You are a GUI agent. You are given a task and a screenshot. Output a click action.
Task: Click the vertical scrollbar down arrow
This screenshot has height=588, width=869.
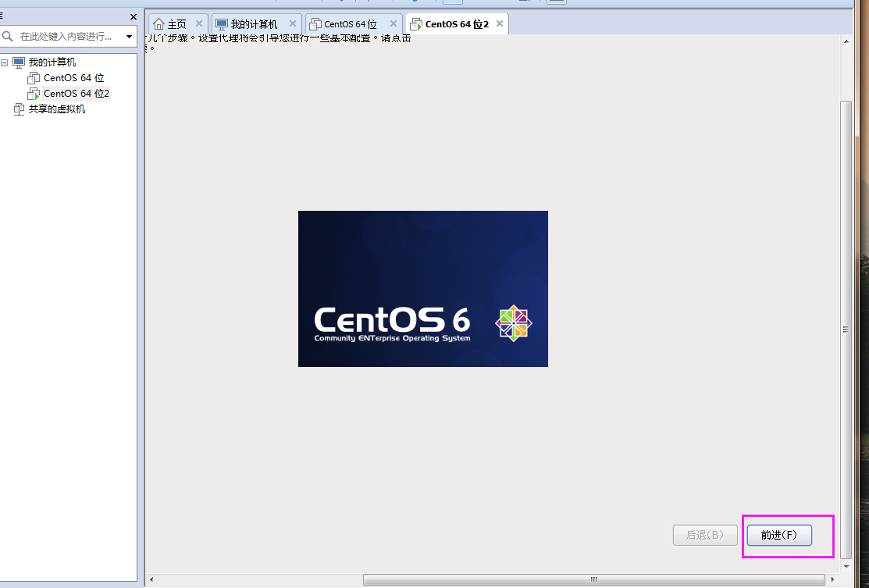(846, 564)
